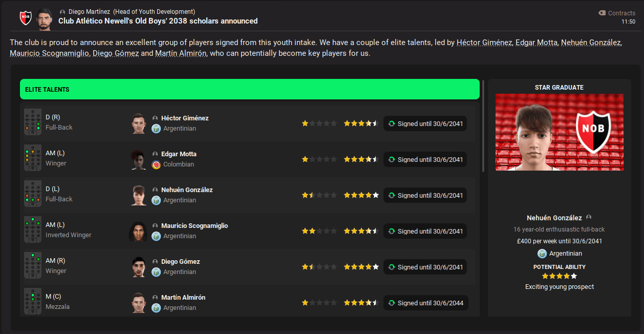
Task: Open Héctor Giménez link in announcement text
Action: point(484,43)
